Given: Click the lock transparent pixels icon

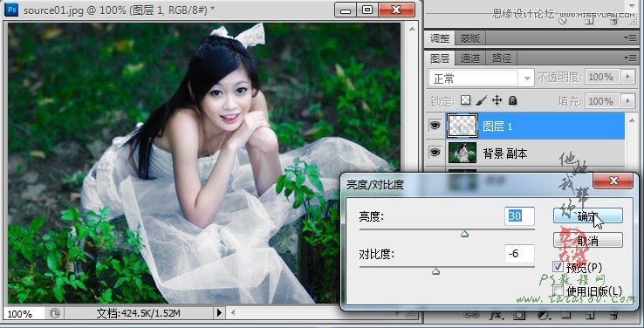Looking at the screenshot, I should tap(465, 100).
